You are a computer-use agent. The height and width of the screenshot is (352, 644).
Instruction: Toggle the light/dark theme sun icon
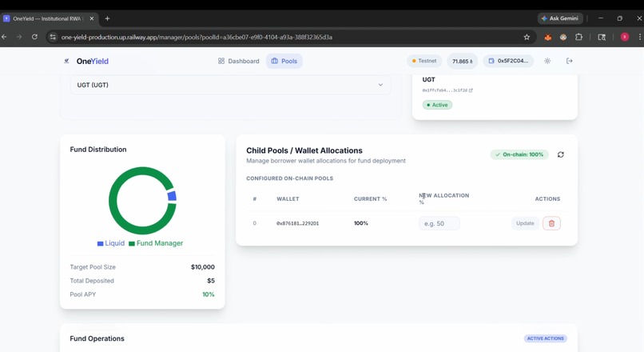pyautogui.click(x=547, y=61)
